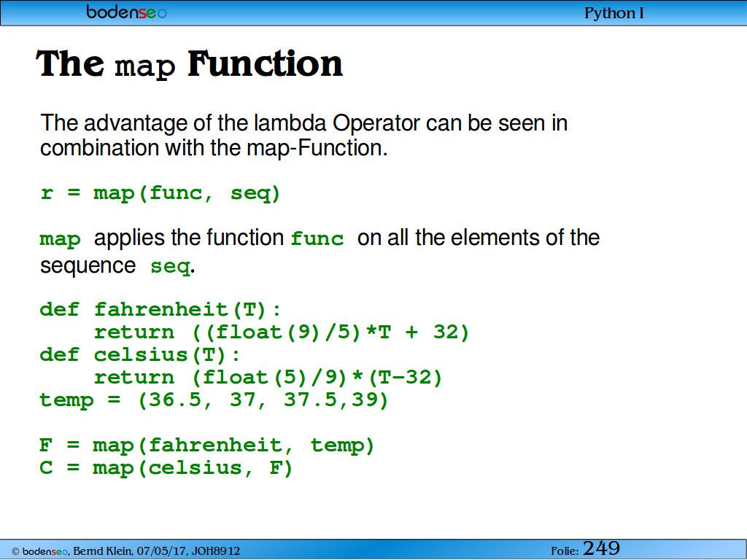The width and height of the screenshot is (747, 560).
Task: Click the bodenseo logo in header
Action: tap(126, 12)
